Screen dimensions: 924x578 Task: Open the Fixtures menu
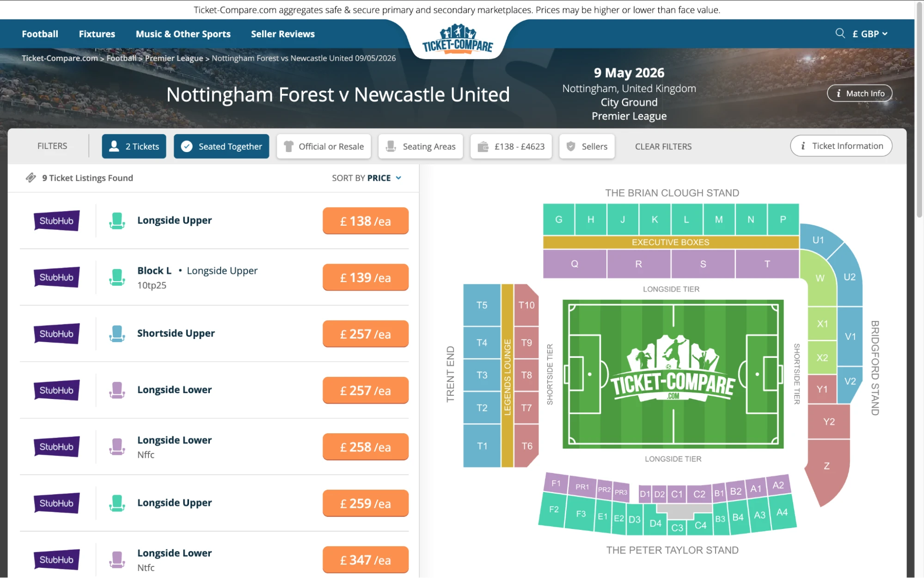pos(97,33)
